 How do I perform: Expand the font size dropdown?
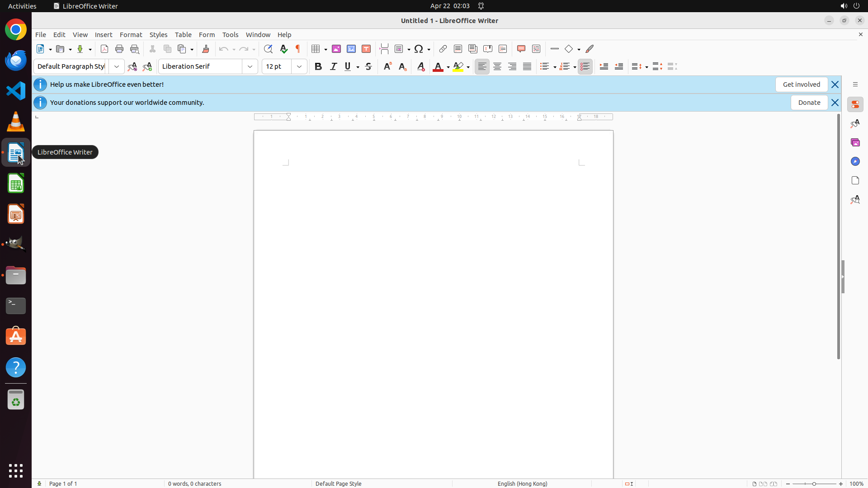tap(299, 66)
